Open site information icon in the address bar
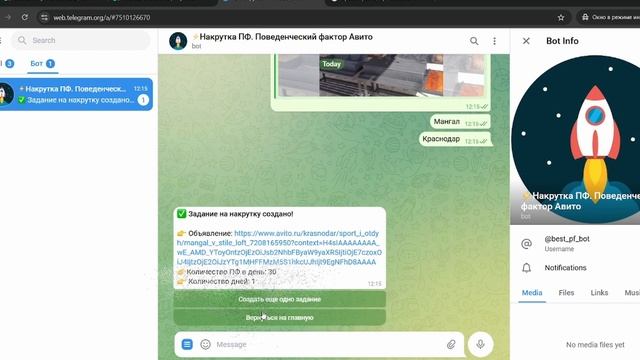 44,17
